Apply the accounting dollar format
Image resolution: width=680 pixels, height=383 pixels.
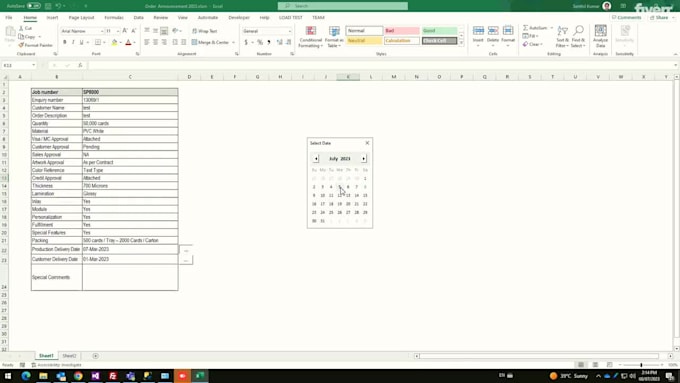click(246, 43)
